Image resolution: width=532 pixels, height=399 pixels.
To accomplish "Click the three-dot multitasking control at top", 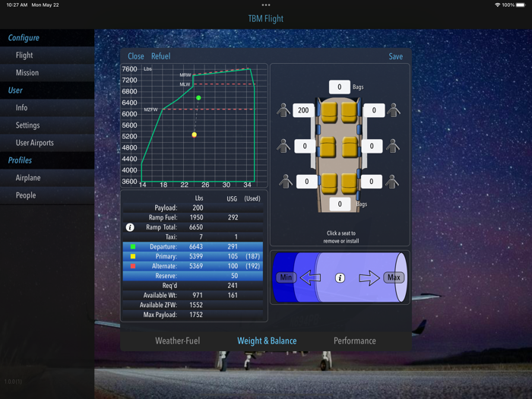I will pos(266,5).
